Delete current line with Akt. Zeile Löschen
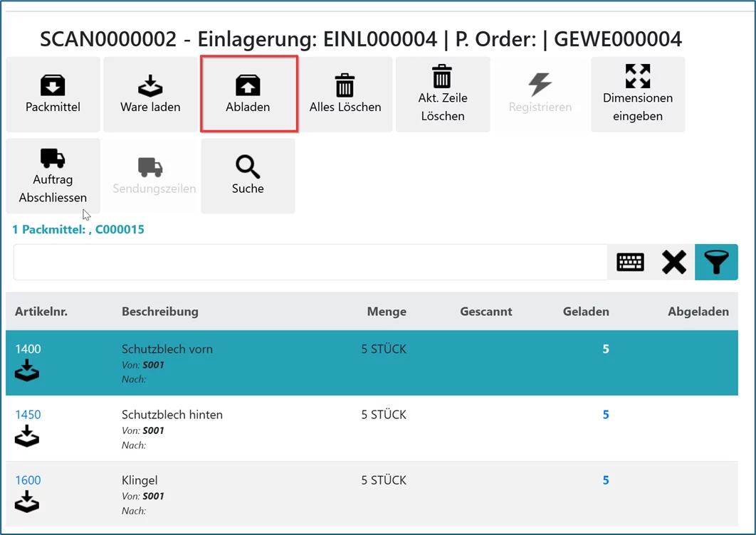756x535 pixels. (x=442, y=95)
